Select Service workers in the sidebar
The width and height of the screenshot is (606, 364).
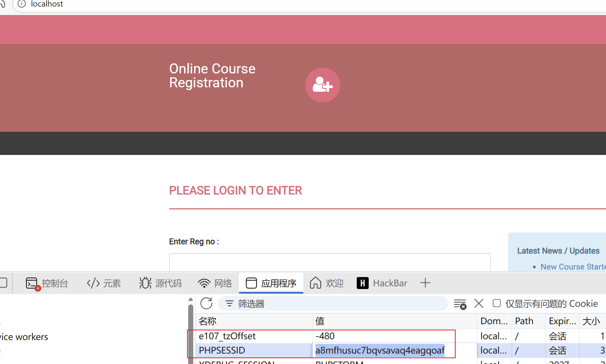click(x=24, y=337)
